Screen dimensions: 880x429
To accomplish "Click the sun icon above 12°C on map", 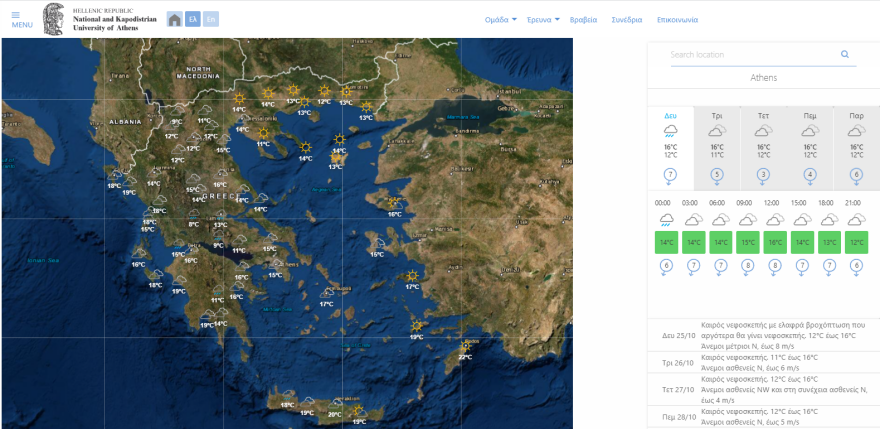I will click(324, 90).
